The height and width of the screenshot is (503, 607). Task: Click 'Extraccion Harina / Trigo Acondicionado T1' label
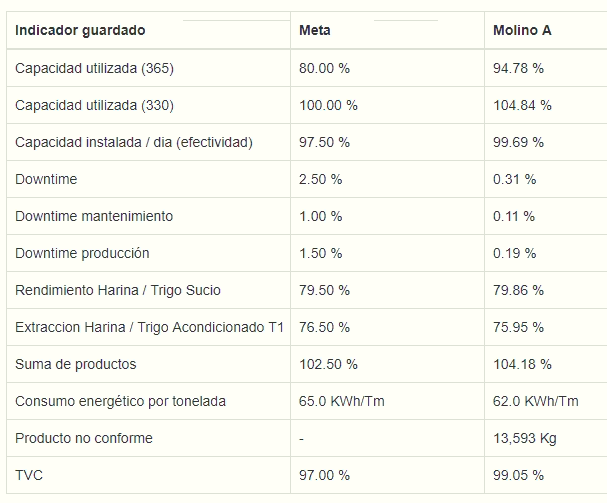click(x=149, y=327)
